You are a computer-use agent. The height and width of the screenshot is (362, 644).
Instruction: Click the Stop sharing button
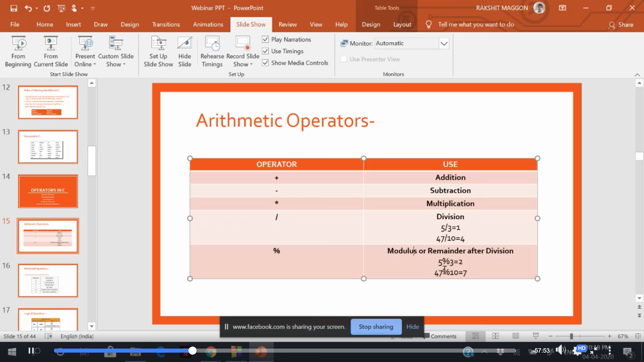pyautogui.click(x=376, y=326)
